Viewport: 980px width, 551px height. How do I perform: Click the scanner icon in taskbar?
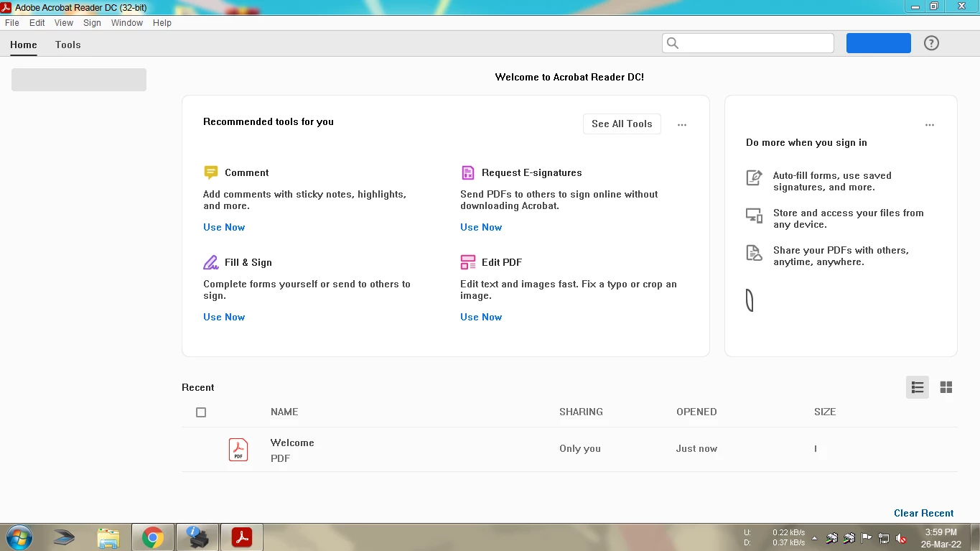pyautogui.click(x=64, y=537)
